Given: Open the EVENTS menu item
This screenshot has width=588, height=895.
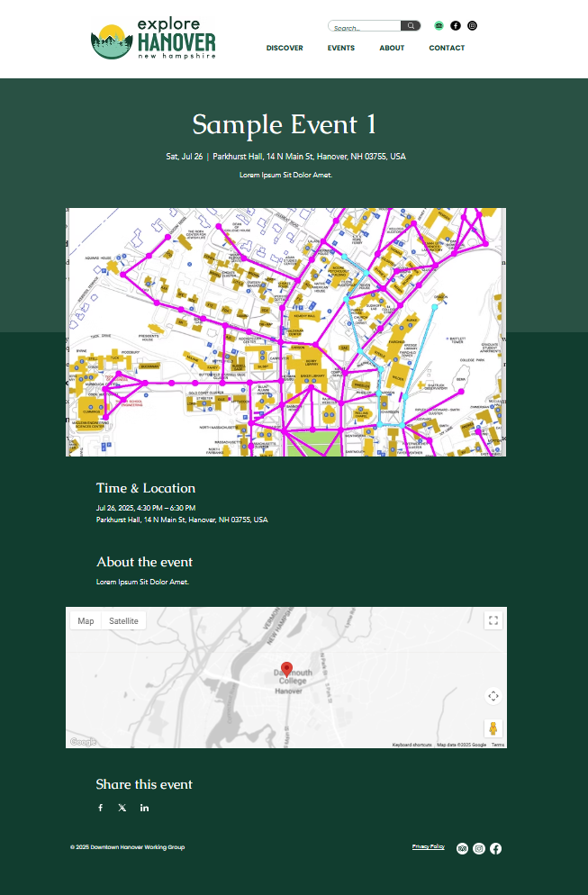Looking at the screenshot, I should tap(340, 48).
